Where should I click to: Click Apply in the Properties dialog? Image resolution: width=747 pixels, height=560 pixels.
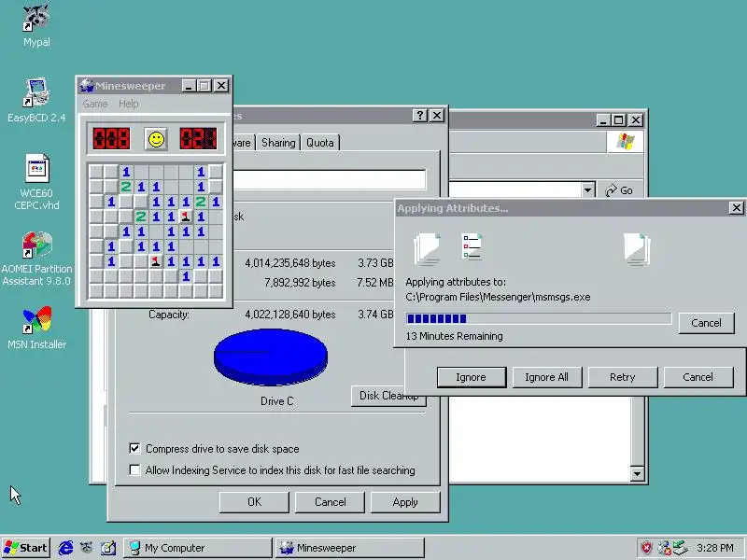pyautogui.click(x=405, y=502)
